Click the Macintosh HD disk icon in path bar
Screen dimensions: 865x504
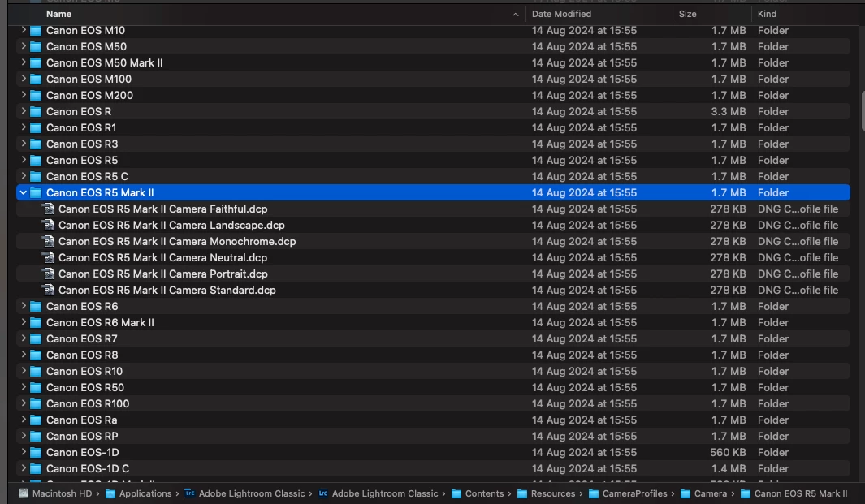tap(24, 493)
